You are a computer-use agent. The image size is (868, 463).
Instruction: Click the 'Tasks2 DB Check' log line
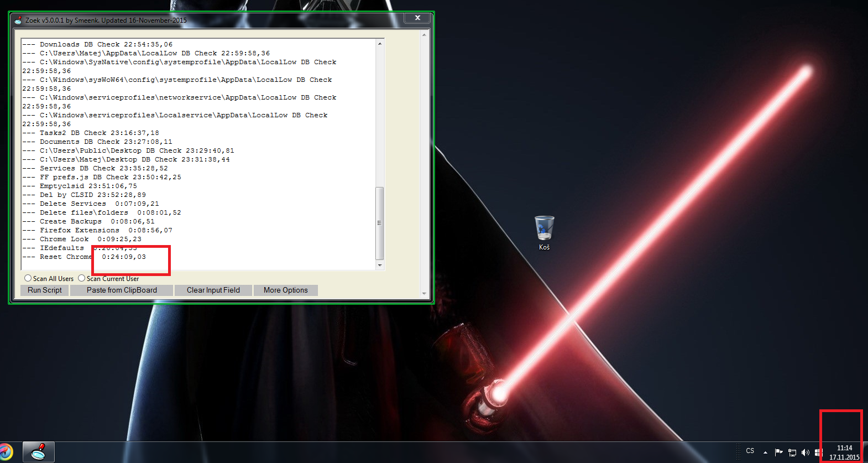pos(91,133)
